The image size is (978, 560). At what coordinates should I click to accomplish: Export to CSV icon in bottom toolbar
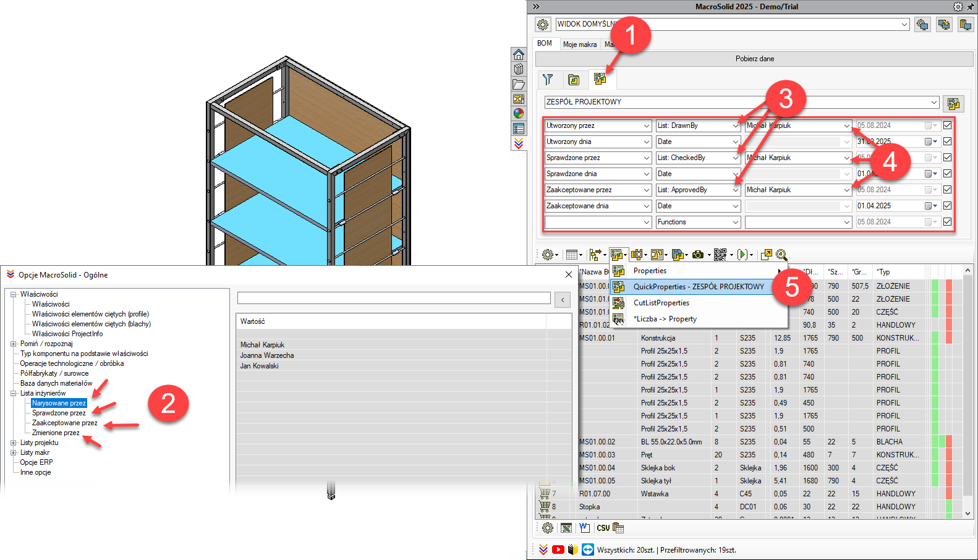603,528
